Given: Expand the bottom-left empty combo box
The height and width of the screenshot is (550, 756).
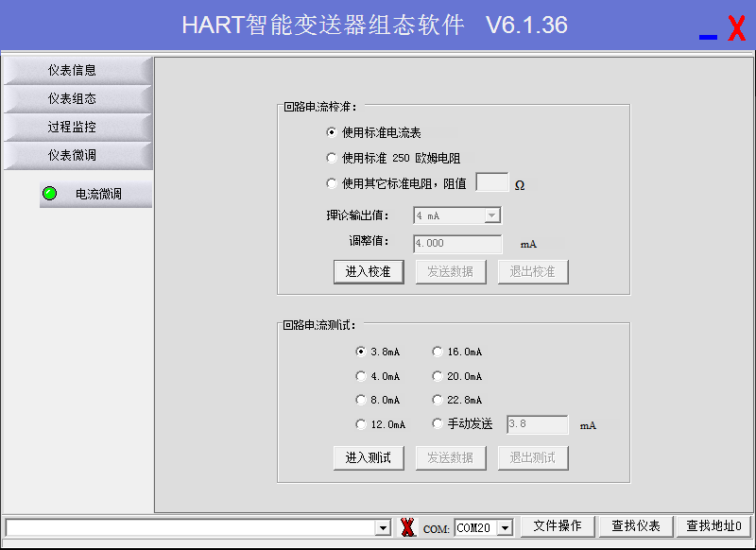Looking at the screenshot, I should click(x=383, y=527).
